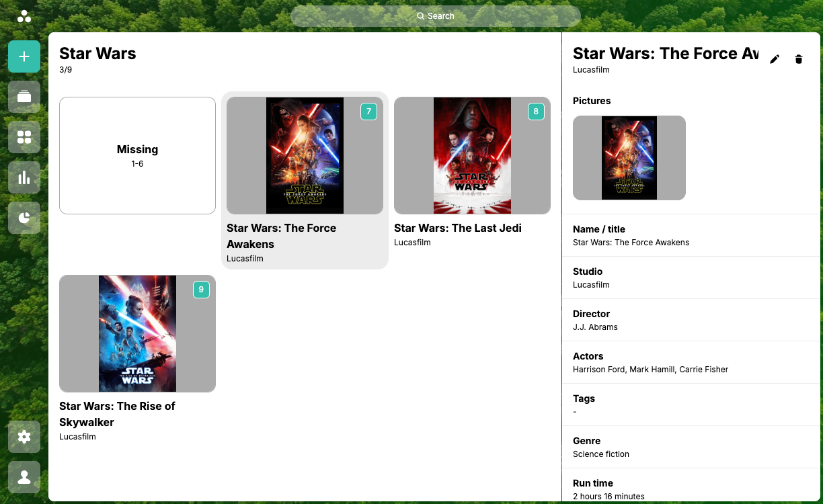Screen dimensions: 823x504
Task: Click the Star Wars: The Rise of Skywalker title
Action: tap(117, 414)
